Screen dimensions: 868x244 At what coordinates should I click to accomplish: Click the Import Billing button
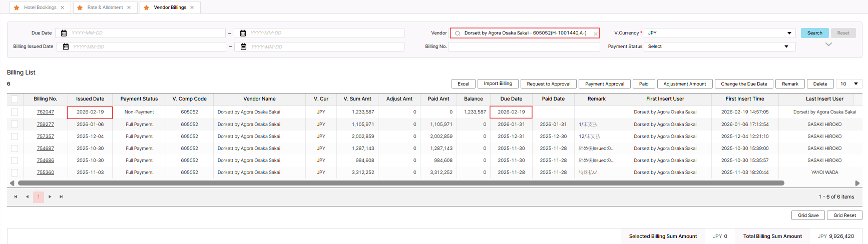(498, 83)
